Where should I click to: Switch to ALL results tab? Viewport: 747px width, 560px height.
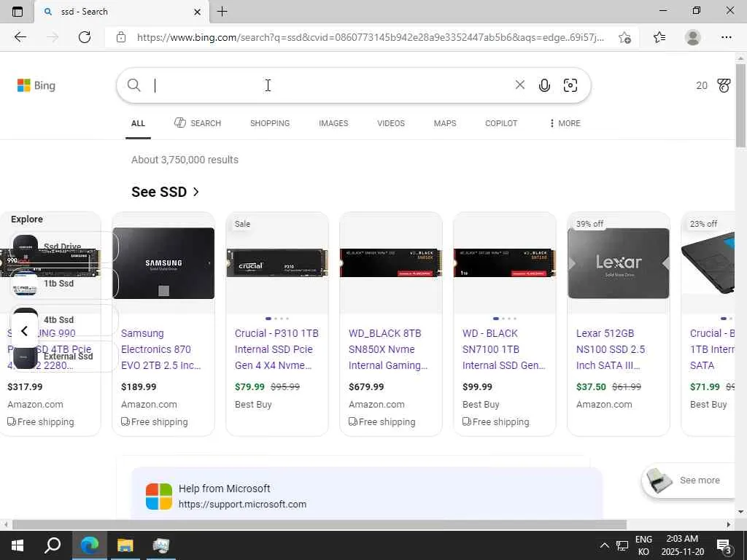tap(138, 123)
